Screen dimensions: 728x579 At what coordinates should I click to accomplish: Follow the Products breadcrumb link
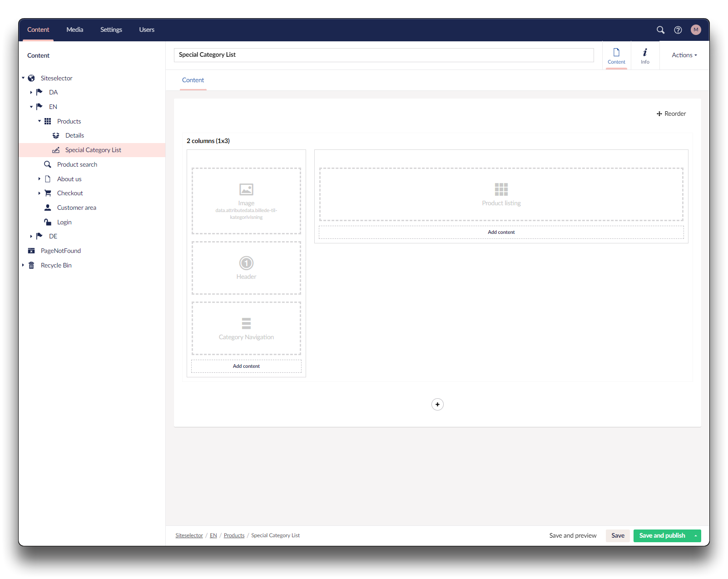234,536
